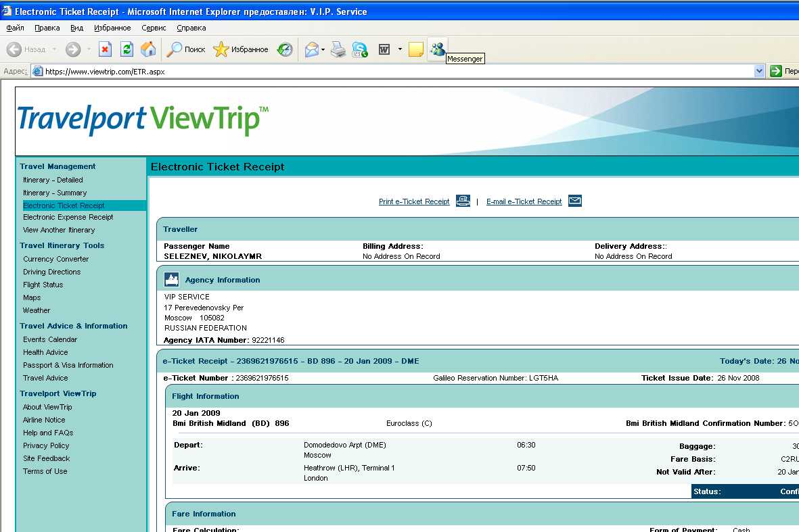Open the Messenger toolbar icon

tap(437, 49)
